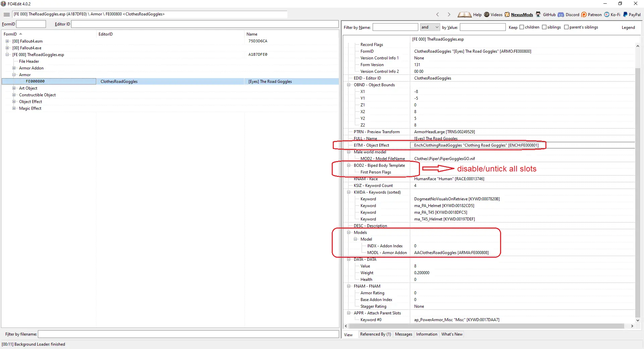This screenshot has width=644, height=349.
Task: Switch to the Information tab
Action: pyautogui.click(x=427, y=334)
